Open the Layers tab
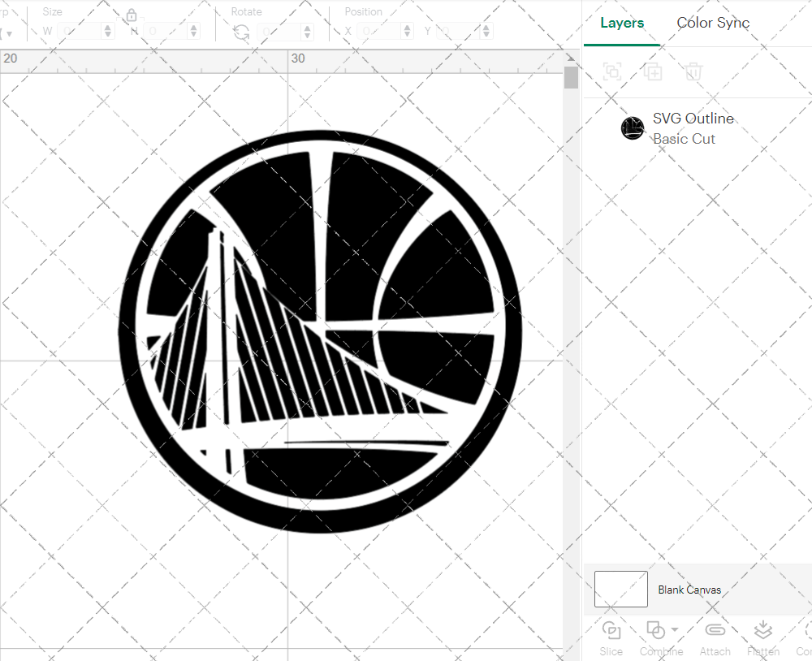This screenshot has width=812, height=661. coord(621,23)
